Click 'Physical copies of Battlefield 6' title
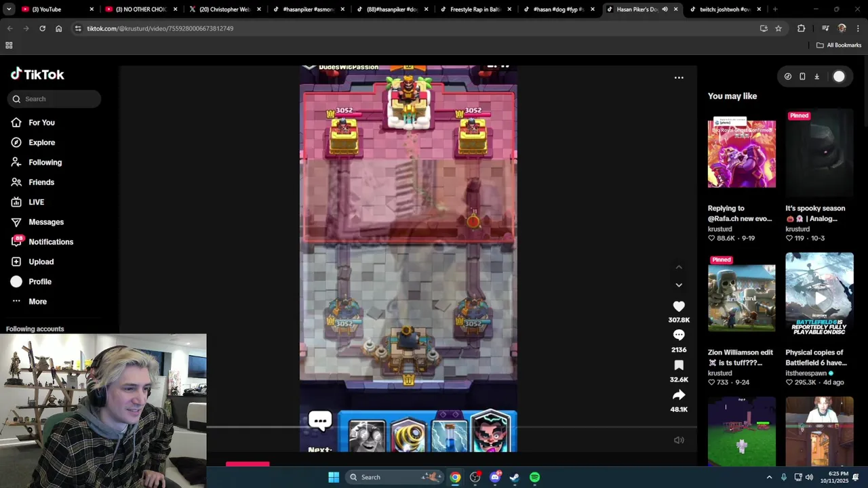The image size is (868, 488). point(816,358)
